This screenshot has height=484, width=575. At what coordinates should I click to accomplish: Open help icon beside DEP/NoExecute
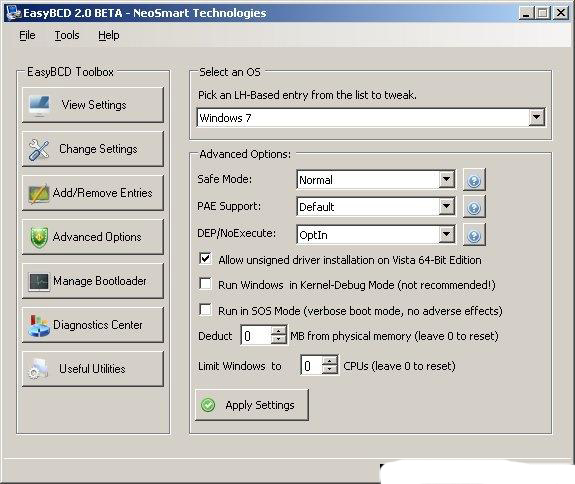coord(474,235)
